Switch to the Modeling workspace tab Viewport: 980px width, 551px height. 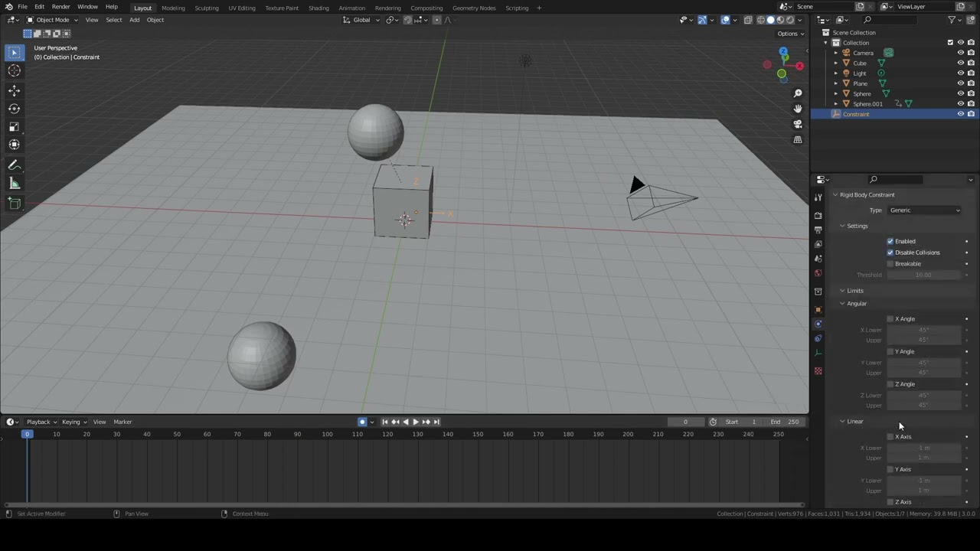tap(173, 8)
